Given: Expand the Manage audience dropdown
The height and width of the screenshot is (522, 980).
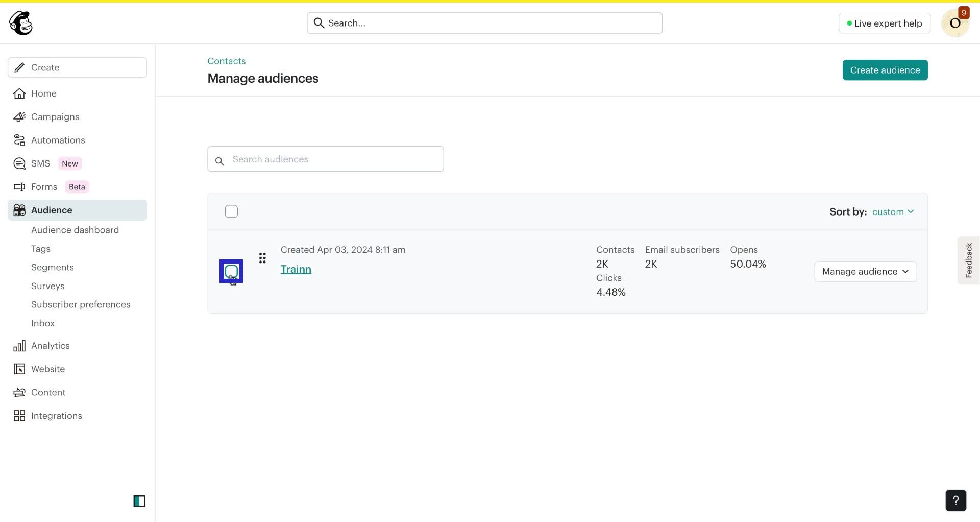Looking at the screenshot, I should click(x=865, y=271).
